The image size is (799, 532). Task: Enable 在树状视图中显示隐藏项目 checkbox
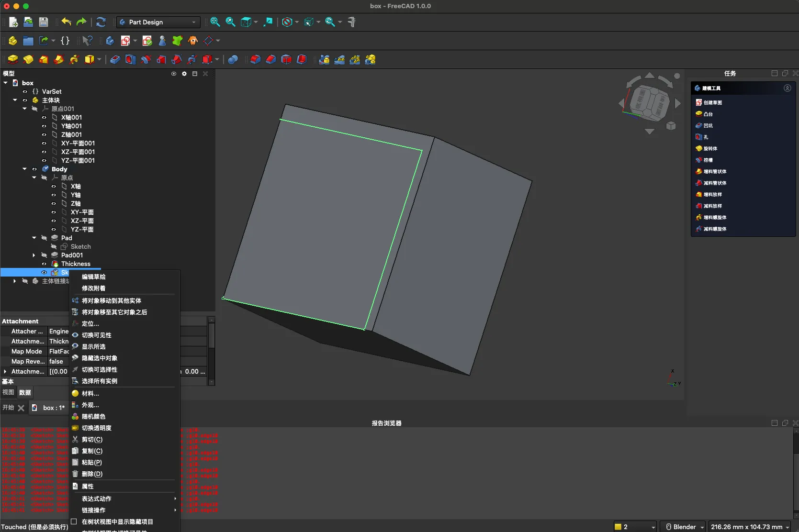click(x=74, y=521)
